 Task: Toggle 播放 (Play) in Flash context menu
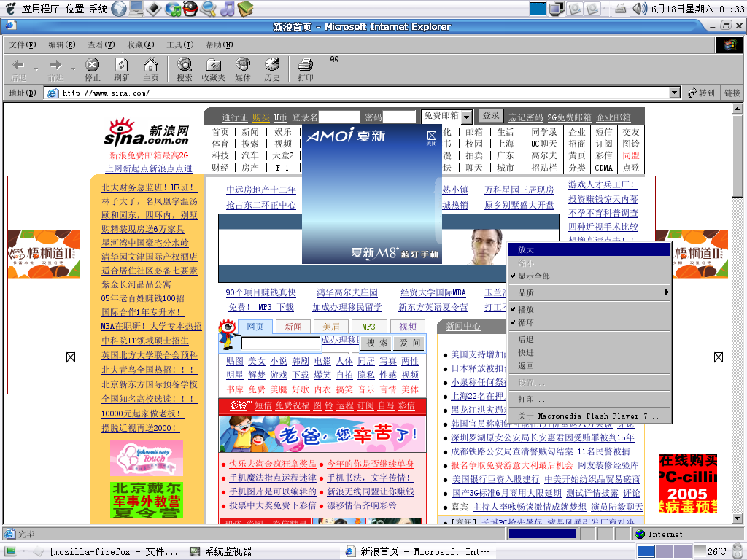[x=589, y=309]
